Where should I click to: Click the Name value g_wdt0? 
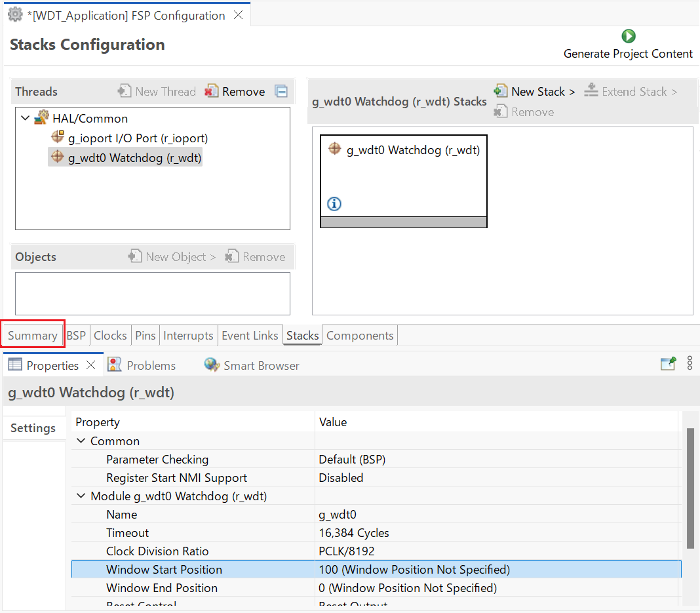338,515
